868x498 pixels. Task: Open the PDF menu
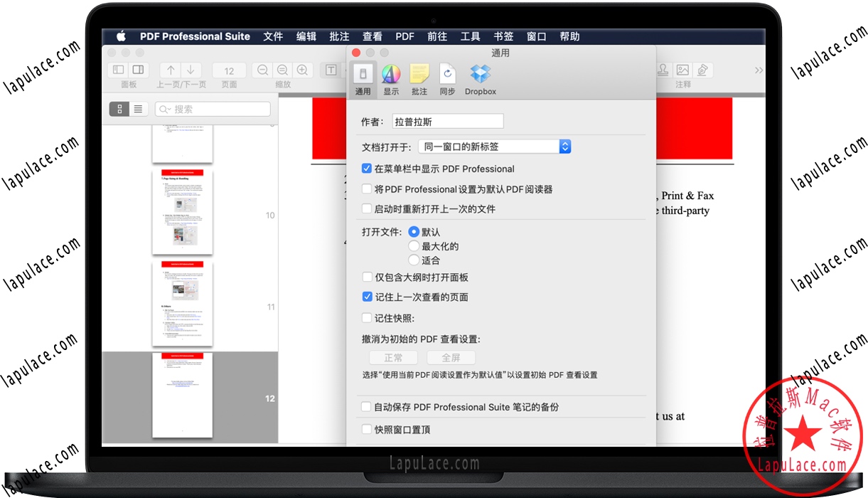404,36
